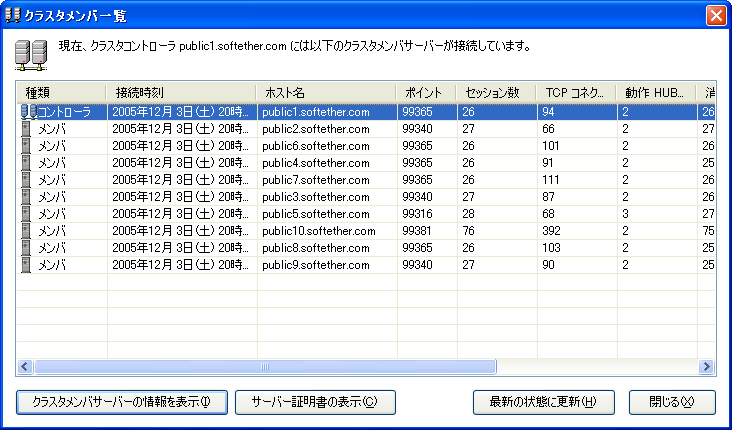Click points value 99381
This screenshot has width=732, height=430.
click(417, 231)
